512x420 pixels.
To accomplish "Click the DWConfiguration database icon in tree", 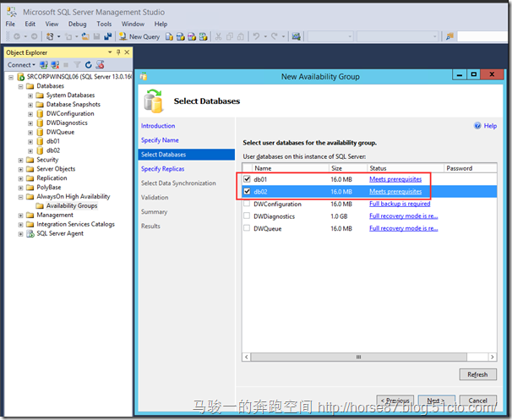I will (40, 113).
